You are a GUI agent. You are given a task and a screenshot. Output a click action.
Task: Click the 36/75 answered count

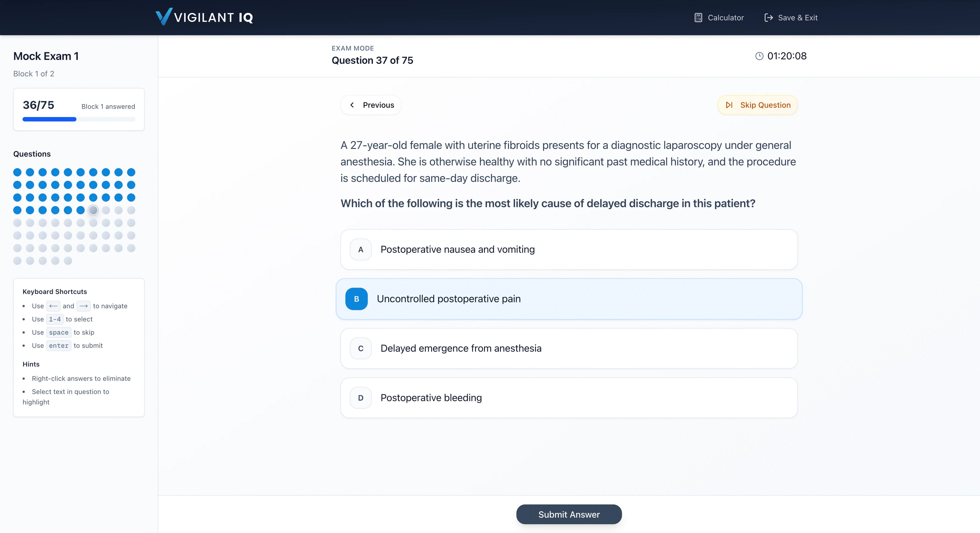coord(38,105)
